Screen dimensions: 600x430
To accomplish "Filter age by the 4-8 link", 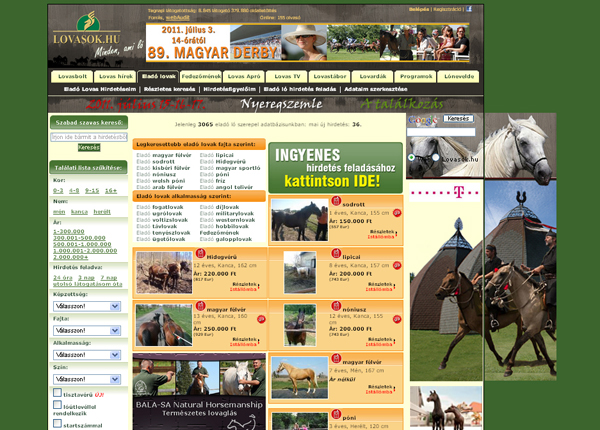I will [x=74, y=191].
